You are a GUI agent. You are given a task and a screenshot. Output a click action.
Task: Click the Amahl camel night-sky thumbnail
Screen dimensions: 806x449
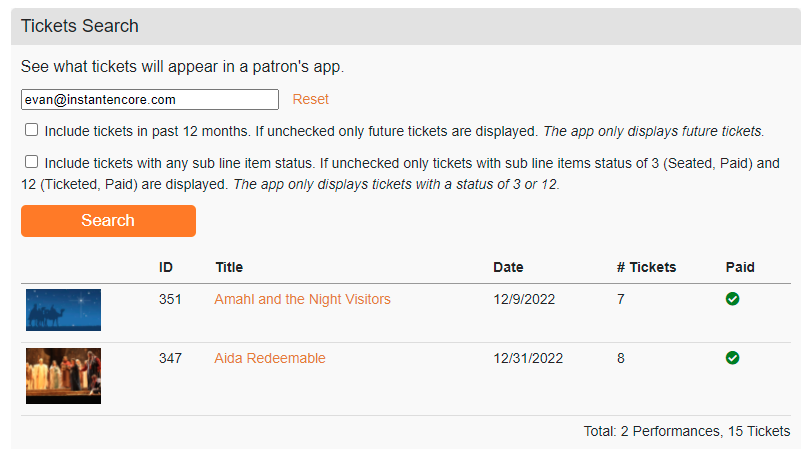[63, 310]
